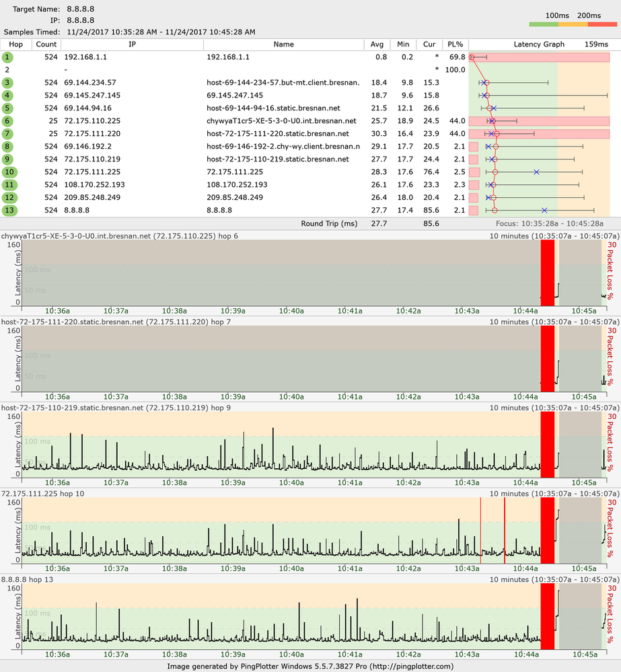This screenshot has width=621, height=672.
Task: Click hop 1 red packet loss bar in latency graph
Action: (539, 57)
